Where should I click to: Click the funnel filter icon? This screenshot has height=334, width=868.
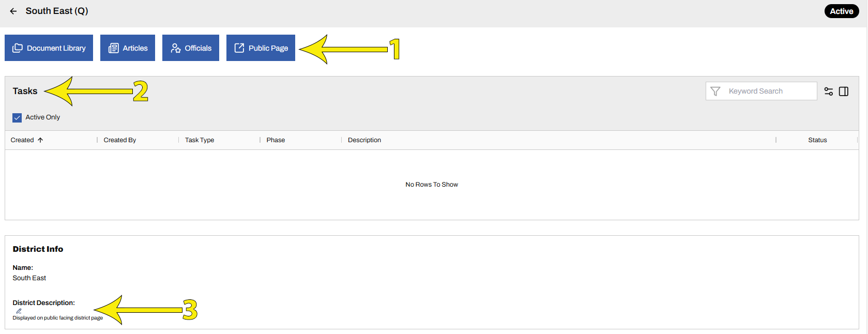point(715,92)
